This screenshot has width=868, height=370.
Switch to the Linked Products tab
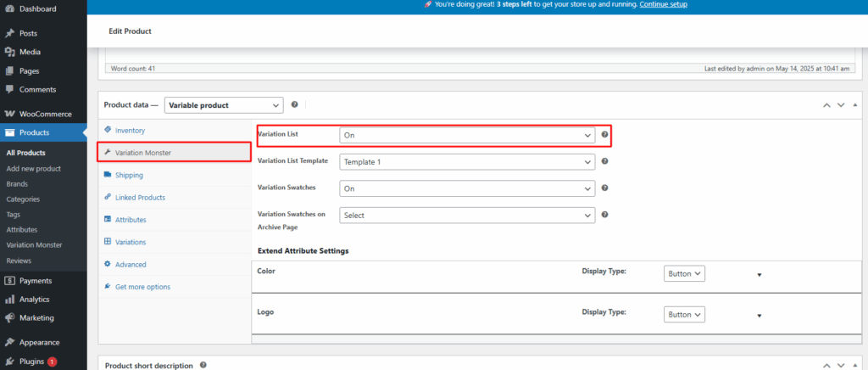point(175,197)
